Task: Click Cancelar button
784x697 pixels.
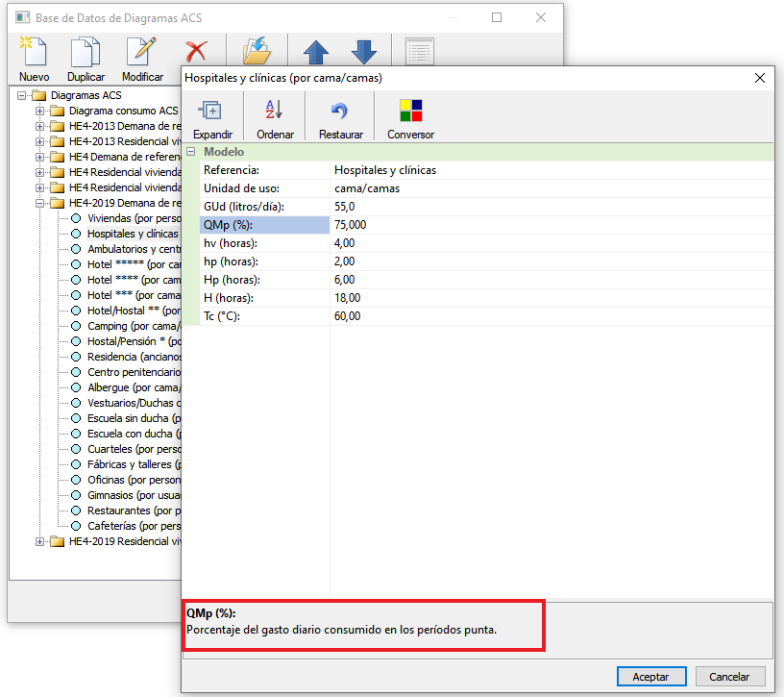Action: click(729, 677)
